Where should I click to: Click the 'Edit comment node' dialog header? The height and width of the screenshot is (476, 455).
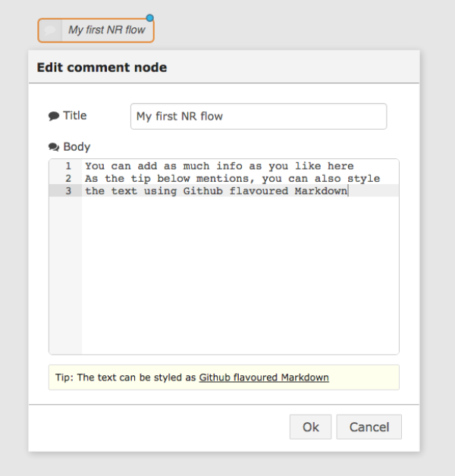[x=102, y=67]
